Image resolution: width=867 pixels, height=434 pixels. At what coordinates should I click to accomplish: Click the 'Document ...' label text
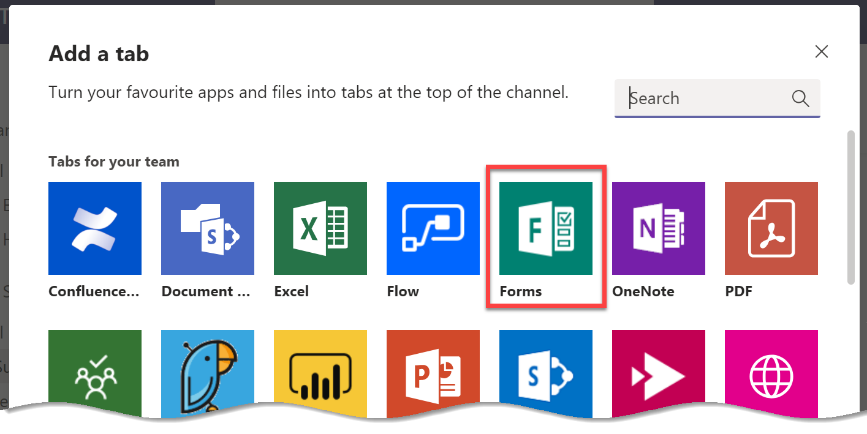tap(206, 291)
